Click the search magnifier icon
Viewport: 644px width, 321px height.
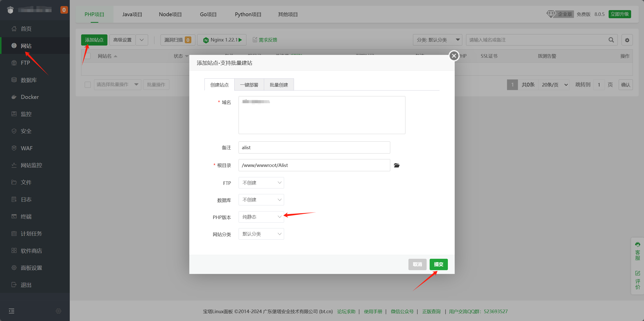(611, 40)
